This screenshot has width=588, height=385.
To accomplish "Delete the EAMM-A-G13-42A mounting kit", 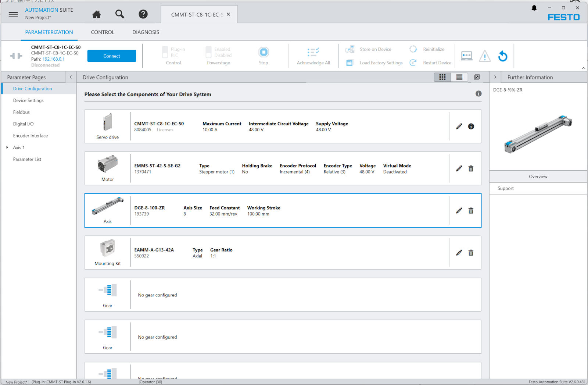I will pyautogui.click(x=471, y=253).
